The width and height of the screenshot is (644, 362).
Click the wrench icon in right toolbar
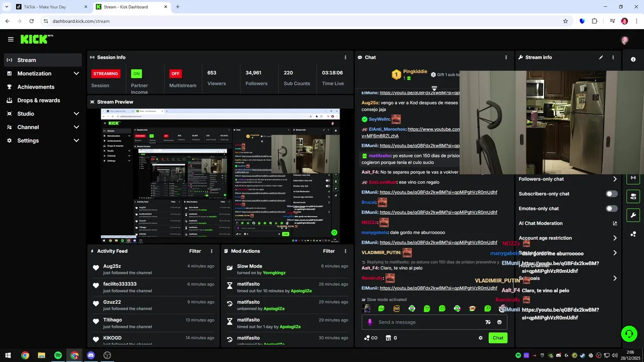click(633, 215)
